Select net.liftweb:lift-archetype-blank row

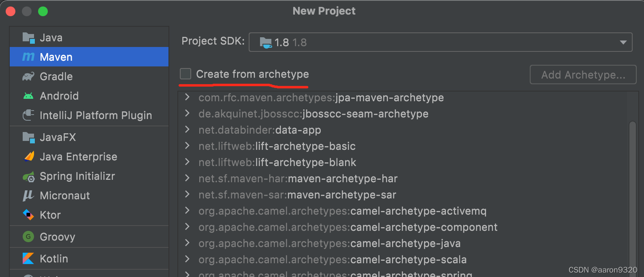pyautogui.click(x=403, y=162)
